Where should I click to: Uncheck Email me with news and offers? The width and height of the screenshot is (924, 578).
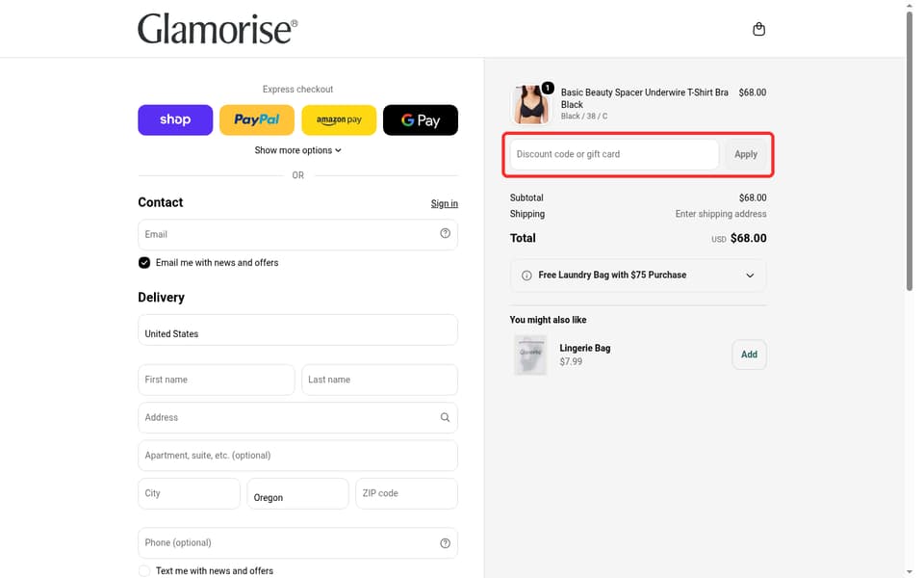point(144,262)
